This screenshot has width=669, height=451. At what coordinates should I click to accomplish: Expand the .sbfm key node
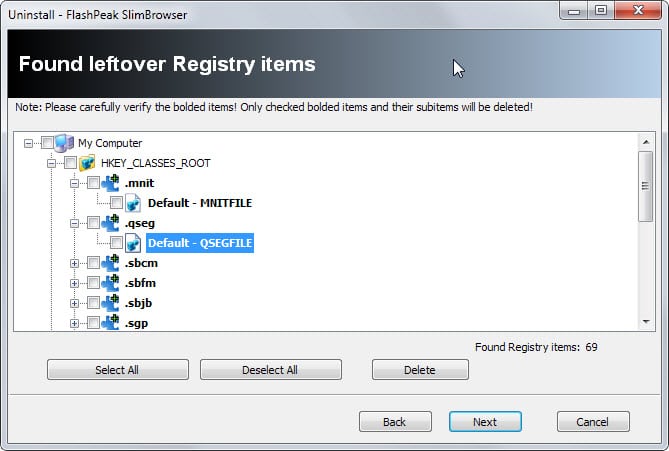[x=74, y=284]
